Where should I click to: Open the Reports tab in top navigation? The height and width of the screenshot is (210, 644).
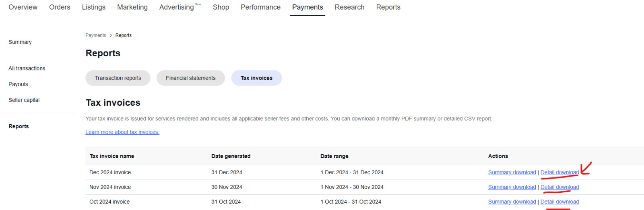(x=388, y=7)
